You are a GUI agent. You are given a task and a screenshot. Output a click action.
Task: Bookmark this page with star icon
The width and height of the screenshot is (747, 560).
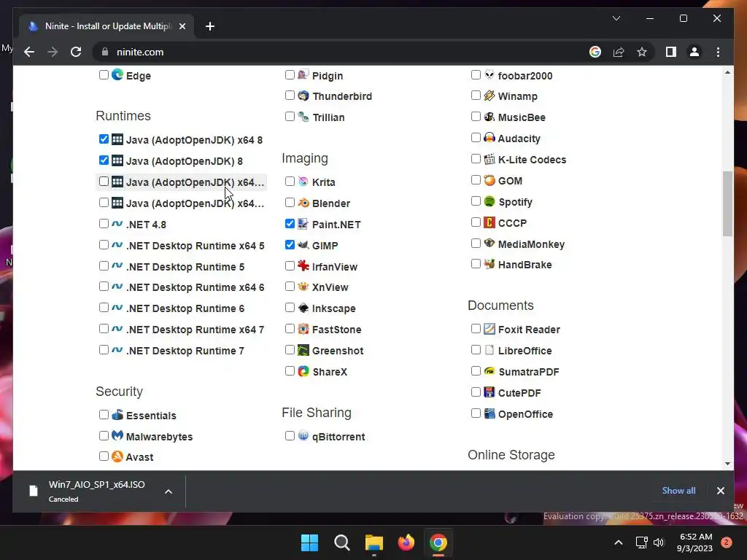pyautogui.click(x=642, y=52)
